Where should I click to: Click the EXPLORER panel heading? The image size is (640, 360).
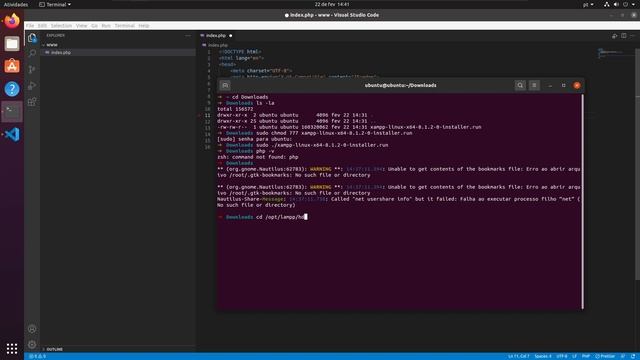point(56,36)
